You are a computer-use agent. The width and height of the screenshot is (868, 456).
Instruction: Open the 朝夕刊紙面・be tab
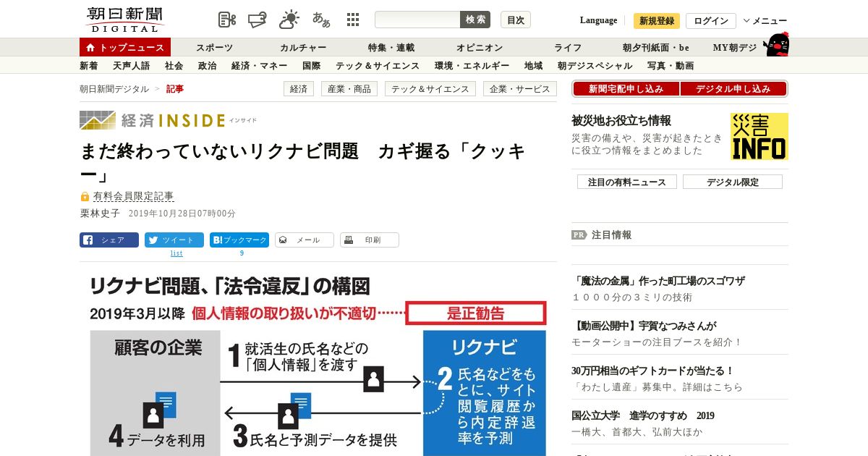tap(656, 47)
